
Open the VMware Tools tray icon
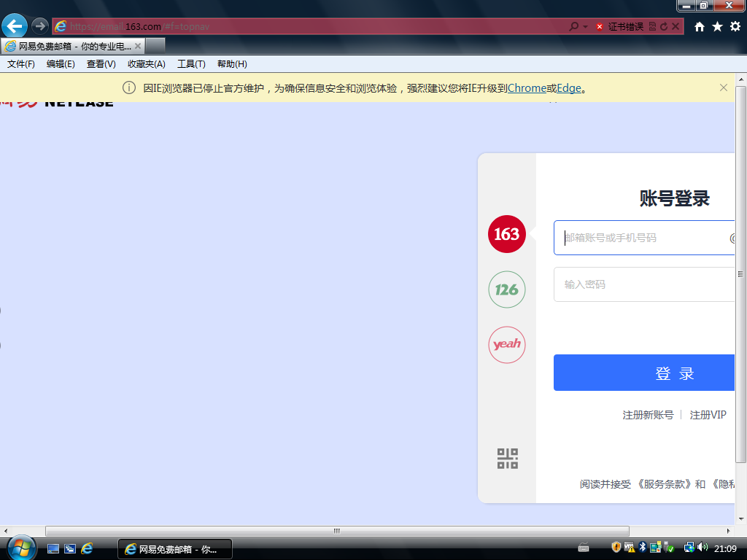tap(630, 548)
